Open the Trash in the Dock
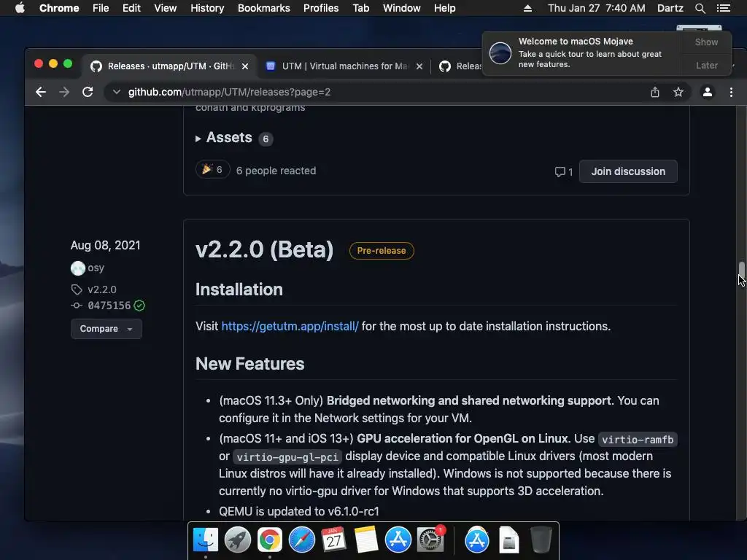This screenshot has width=747, height=560. click(541, 540)
